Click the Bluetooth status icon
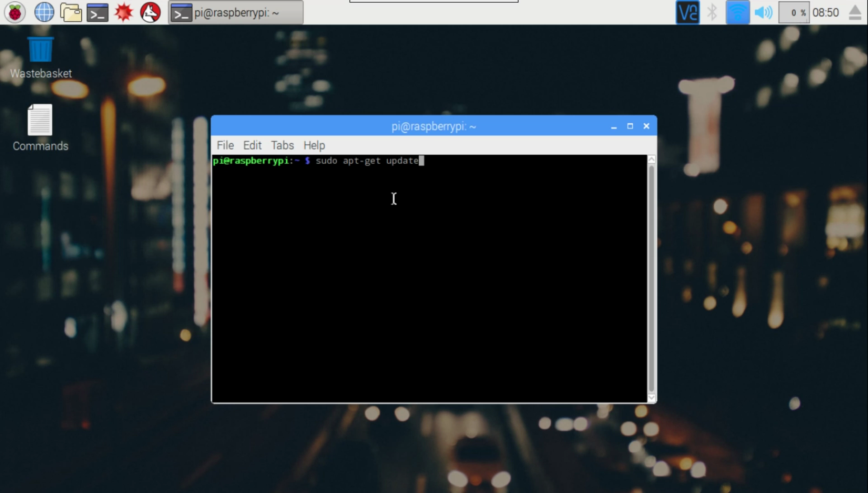 click(713, 12)
